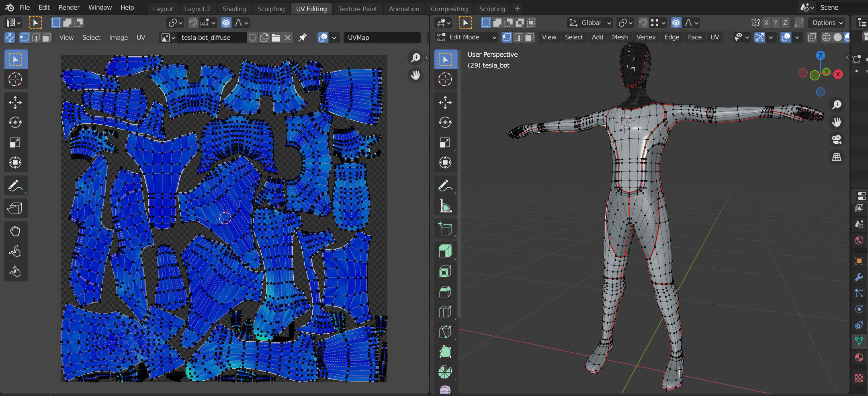Select the Annotate tool in UV editor
The image size is (868, 396).
[15, 186]
